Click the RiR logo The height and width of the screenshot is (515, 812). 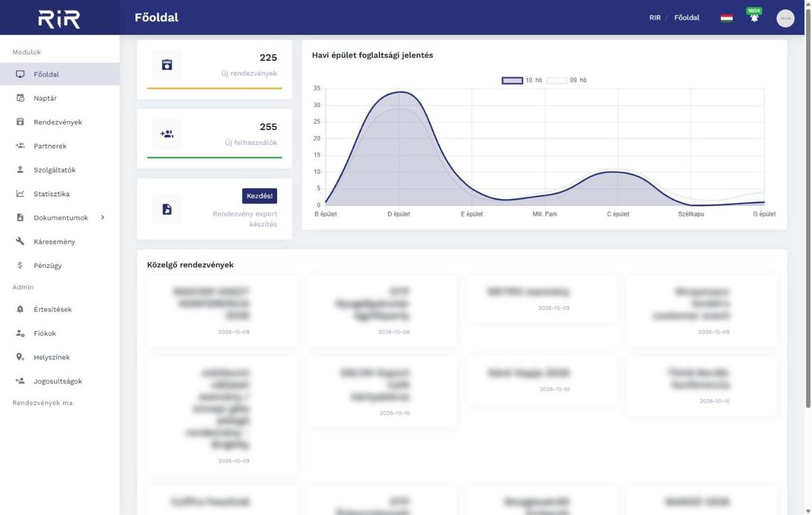point(59,18)
